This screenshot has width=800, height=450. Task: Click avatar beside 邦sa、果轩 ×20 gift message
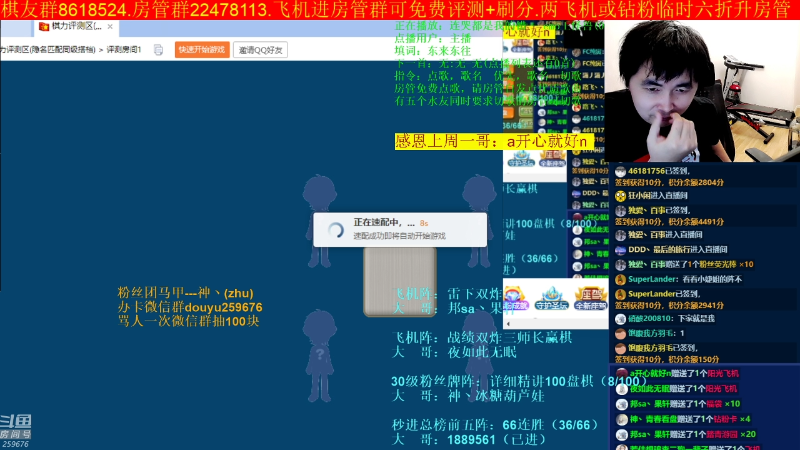coord(621,435)
